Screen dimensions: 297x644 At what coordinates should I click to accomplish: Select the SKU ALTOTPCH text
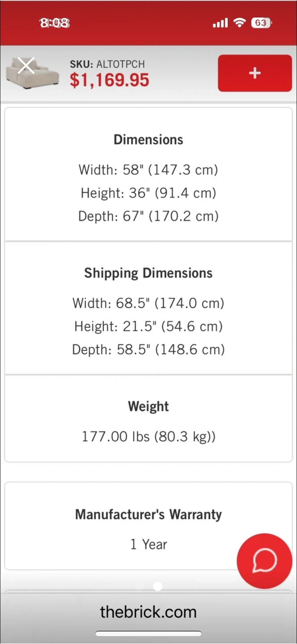click(x=107, y=64)
